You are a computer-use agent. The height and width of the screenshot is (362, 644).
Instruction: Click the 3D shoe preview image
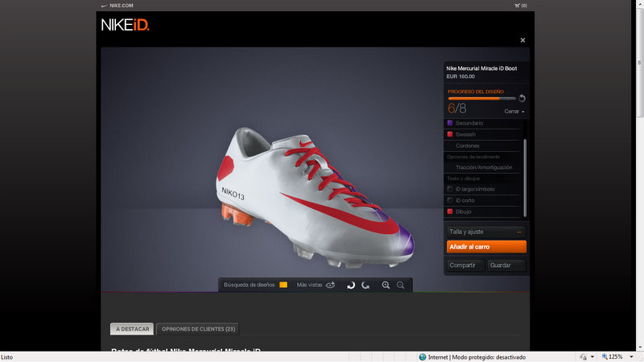pos(315,197)
